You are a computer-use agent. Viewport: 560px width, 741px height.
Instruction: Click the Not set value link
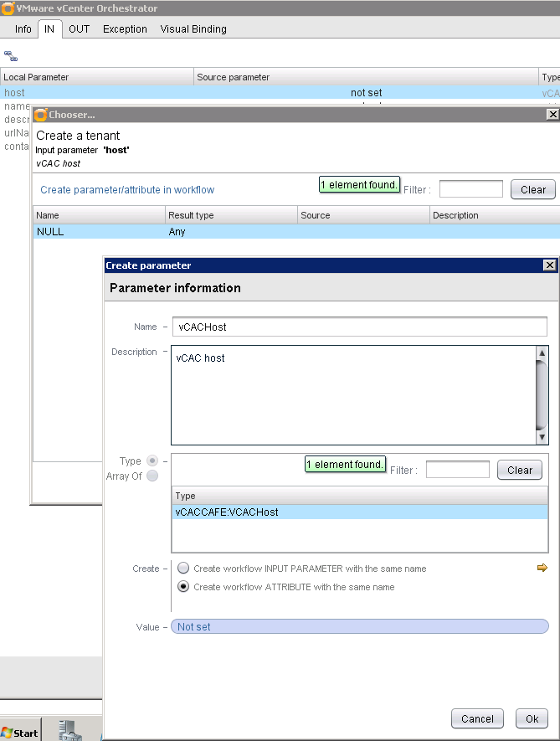360,626
